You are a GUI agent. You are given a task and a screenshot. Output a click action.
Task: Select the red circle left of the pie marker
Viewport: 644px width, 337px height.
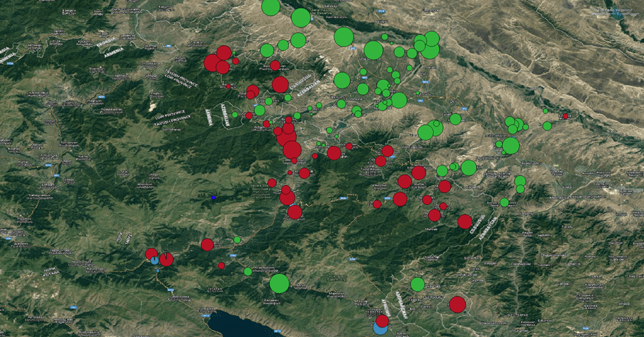pyautogui.click(x=151, y=254)
